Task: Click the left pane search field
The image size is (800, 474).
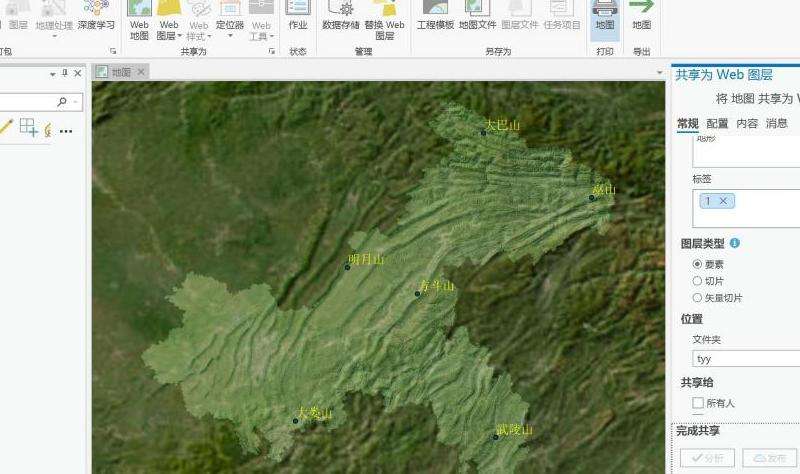Action: click(40, 102)
